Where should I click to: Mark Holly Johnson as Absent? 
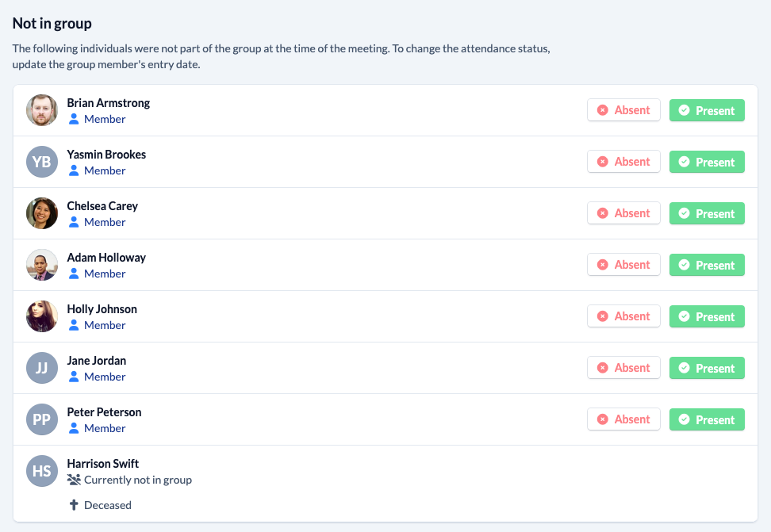pos(623,316)
